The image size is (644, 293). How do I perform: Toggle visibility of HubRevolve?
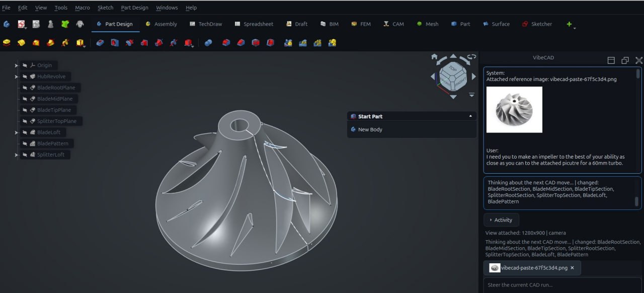(x=25, y=77)
